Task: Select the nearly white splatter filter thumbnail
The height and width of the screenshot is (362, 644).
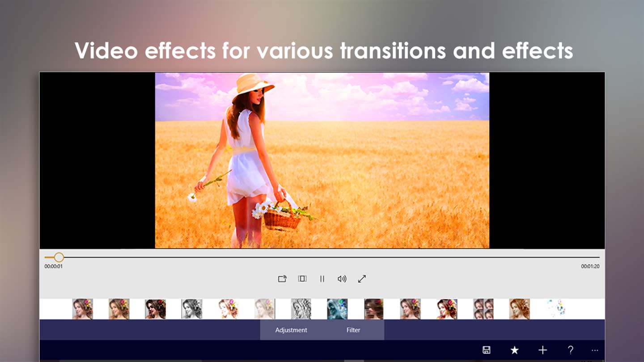Action: coord(556,309)
